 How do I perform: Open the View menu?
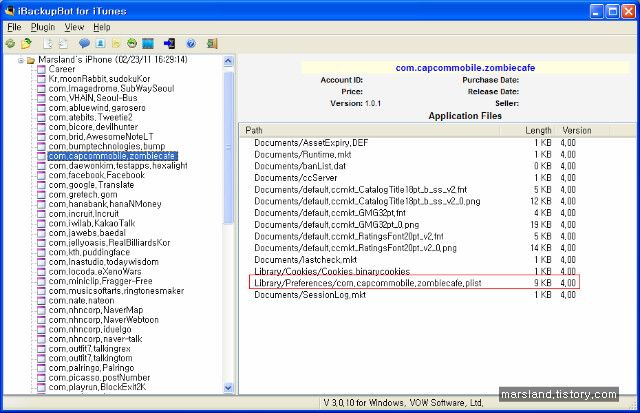tap(74, 27)
